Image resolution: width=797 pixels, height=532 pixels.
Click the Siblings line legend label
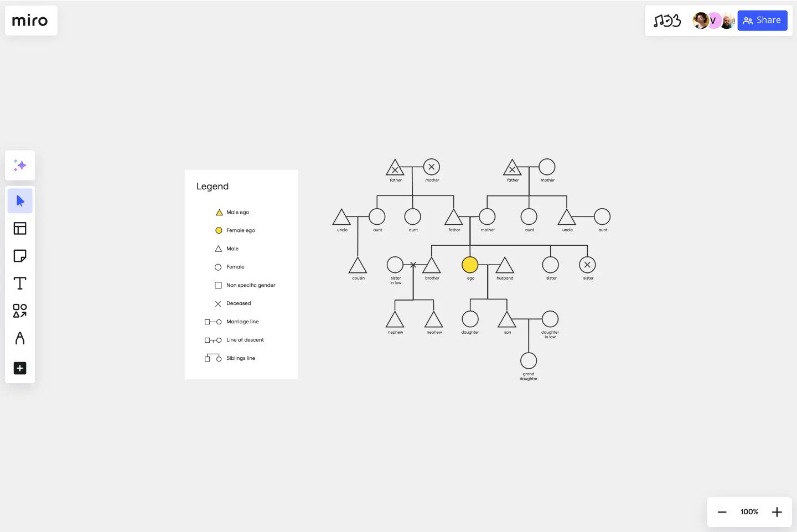241,358
